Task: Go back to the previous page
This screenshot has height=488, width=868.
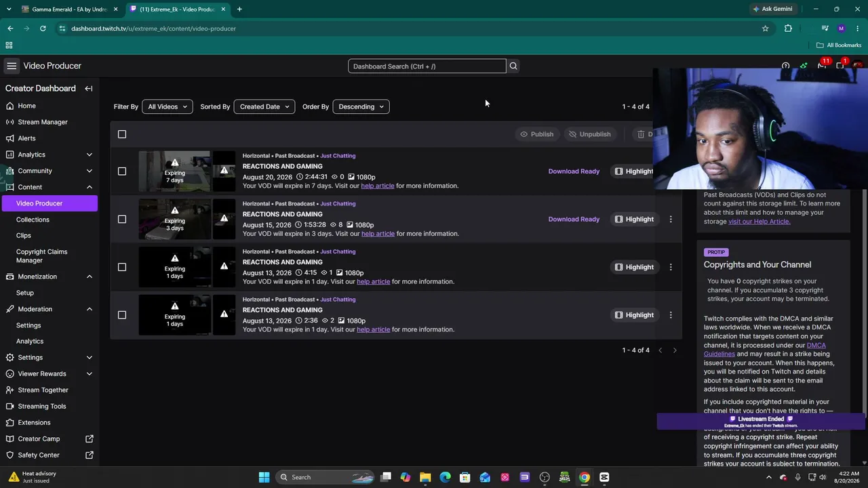Action: tap(10, 28)
